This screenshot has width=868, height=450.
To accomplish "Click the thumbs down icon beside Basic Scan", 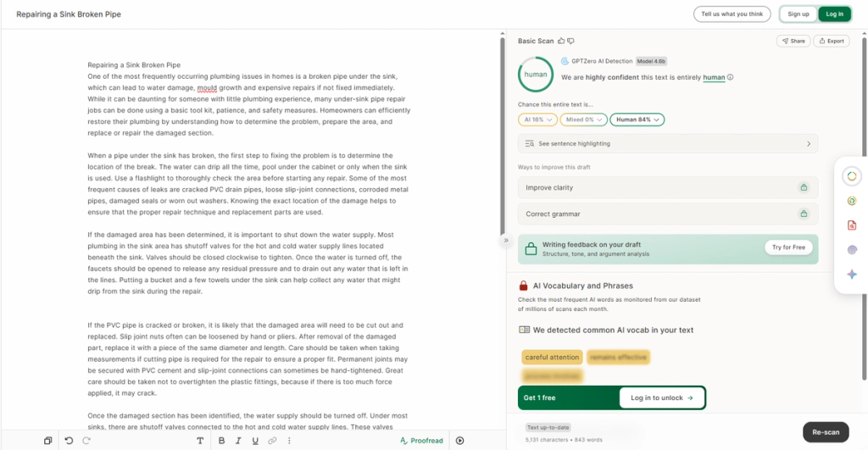I will [x=570, y=41].
